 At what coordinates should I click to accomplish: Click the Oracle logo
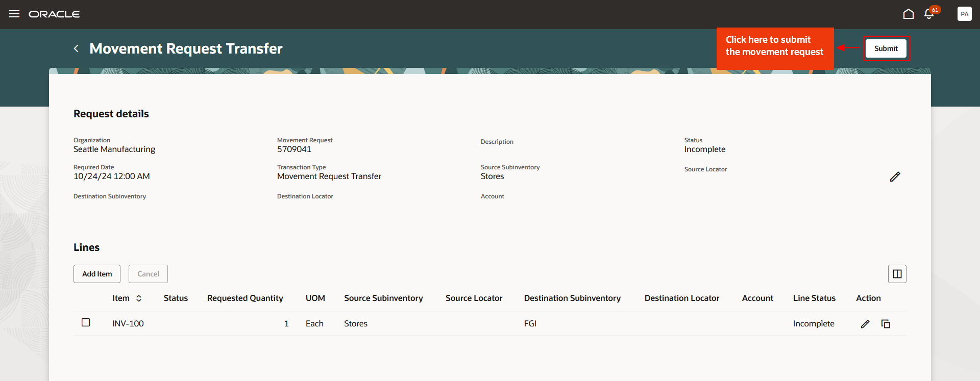pyautogui.click(x=54, y=14)
